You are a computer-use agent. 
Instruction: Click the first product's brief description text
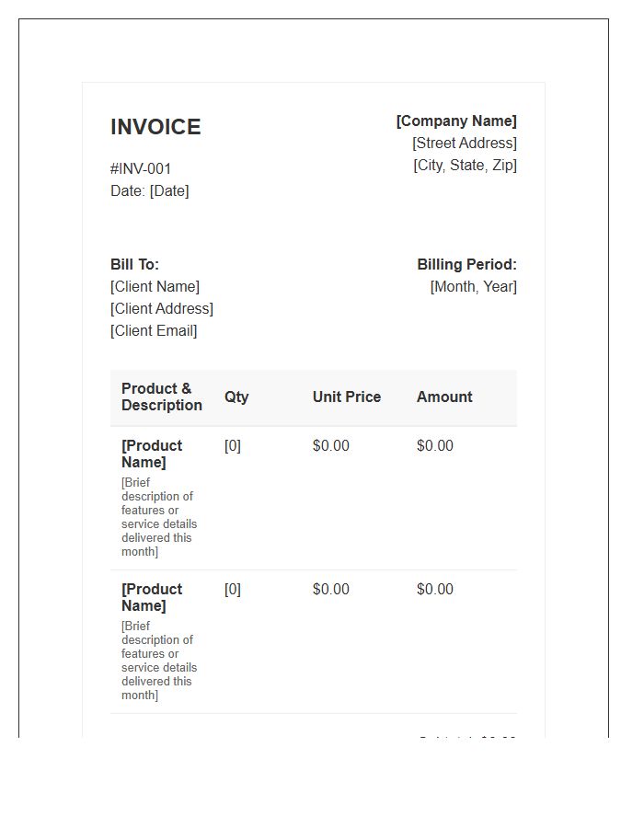159,517
